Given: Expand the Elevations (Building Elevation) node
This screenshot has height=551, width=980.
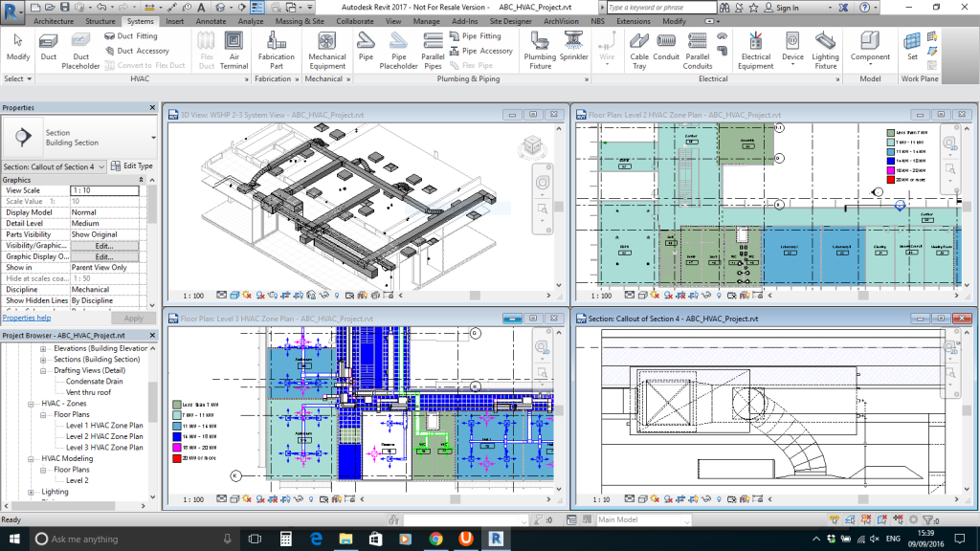Looking at the screenshot, I should click(43, 348).
